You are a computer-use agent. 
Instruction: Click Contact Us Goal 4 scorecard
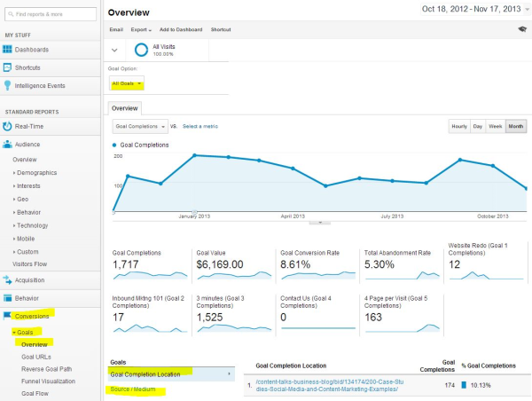[318, 314]
